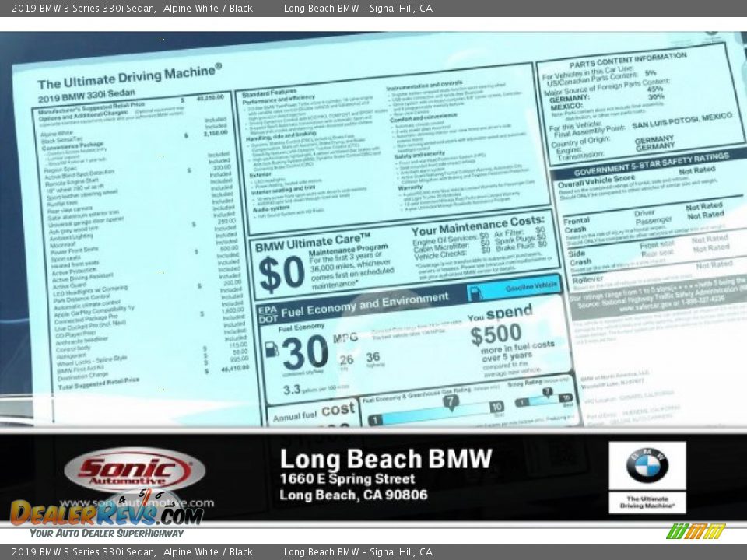The image size is (747, 560).
Task: Click the 'Gasoline Vehicle' label
Action: click(x=531, y=287)
